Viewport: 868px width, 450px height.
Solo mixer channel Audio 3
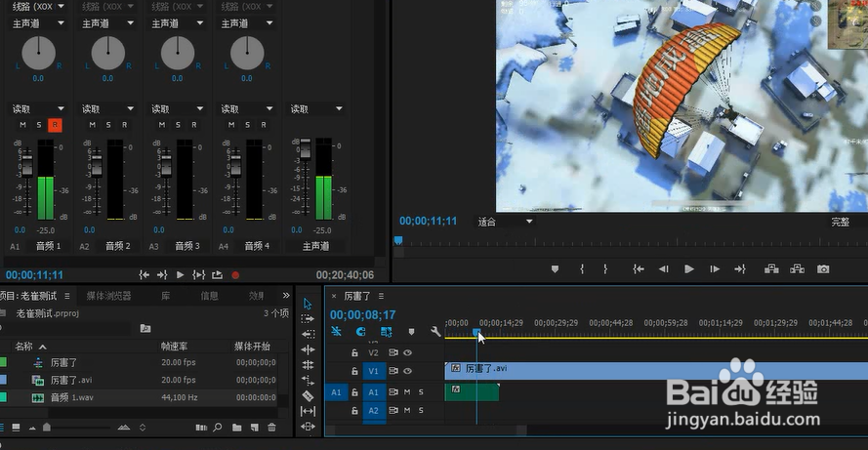178,125
